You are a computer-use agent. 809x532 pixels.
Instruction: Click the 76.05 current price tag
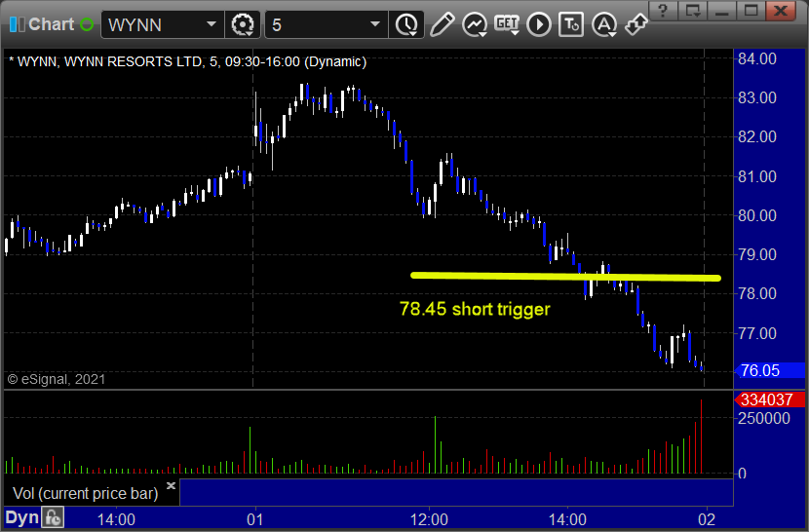point(769,370)
